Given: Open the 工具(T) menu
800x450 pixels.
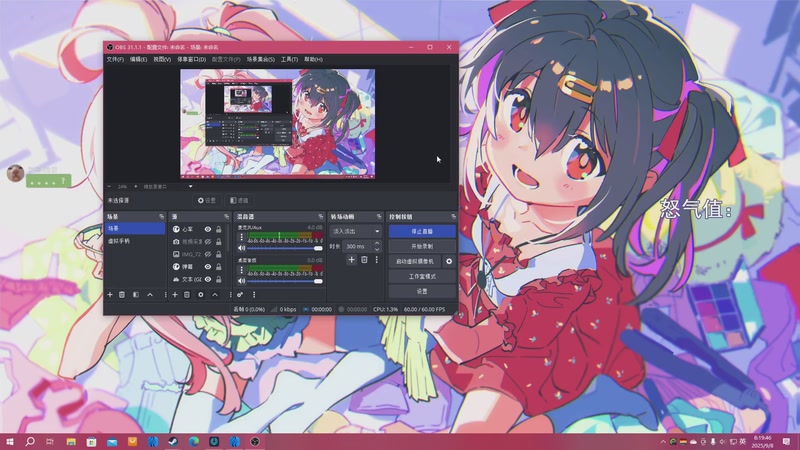Looking at the screenshot, I should pyautogui.click(x=289, y=60).
